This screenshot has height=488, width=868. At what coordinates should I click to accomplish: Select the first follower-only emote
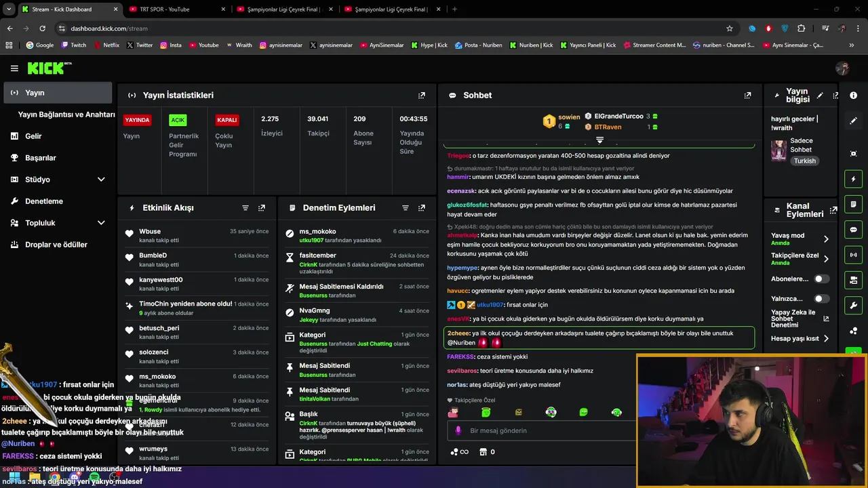point(453,412)
